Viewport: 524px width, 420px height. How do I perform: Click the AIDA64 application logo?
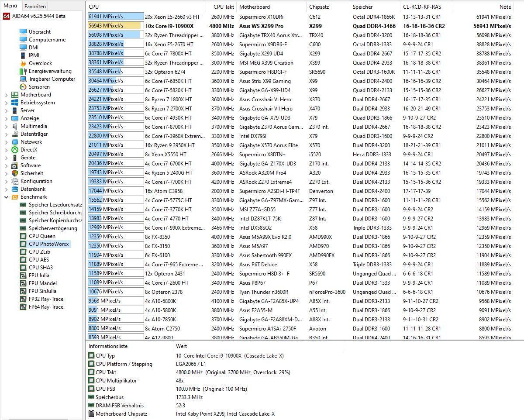pyautogui.click(x=7, y=16)
